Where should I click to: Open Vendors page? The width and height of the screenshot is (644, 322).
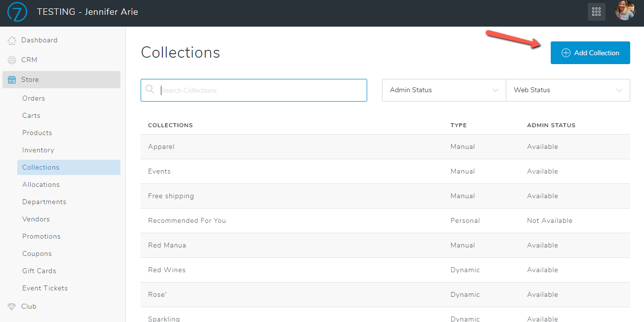tap(36, 219)
